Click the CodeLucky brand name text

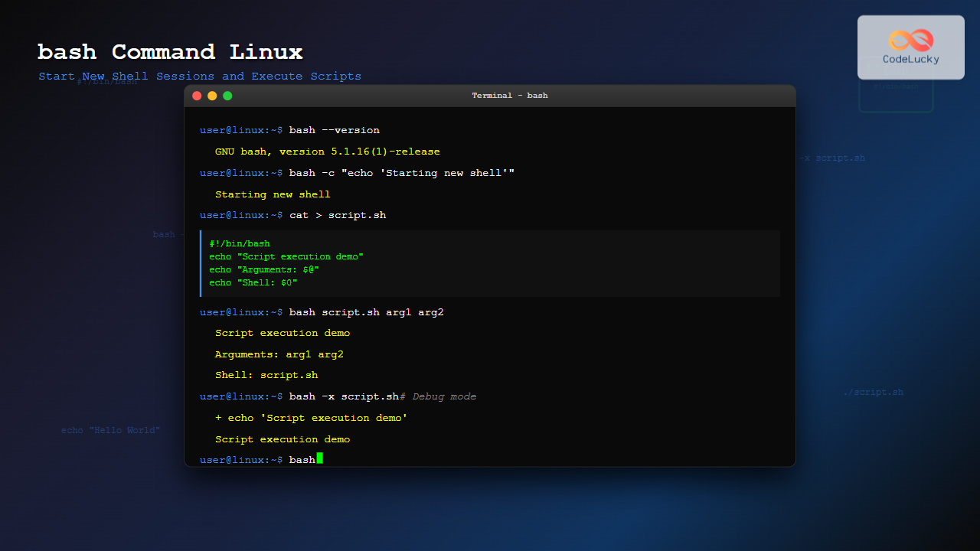tap(910, 59)
